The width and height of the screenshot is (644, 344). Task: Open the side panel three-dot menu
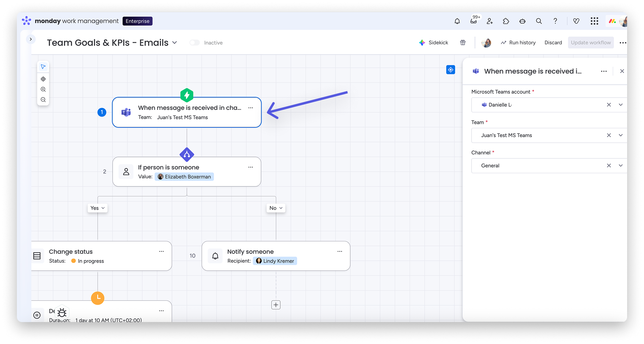(x=604, y=71)
